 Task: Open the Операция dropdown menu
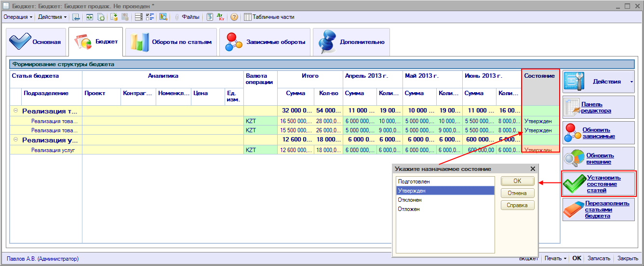pos(18,17)
